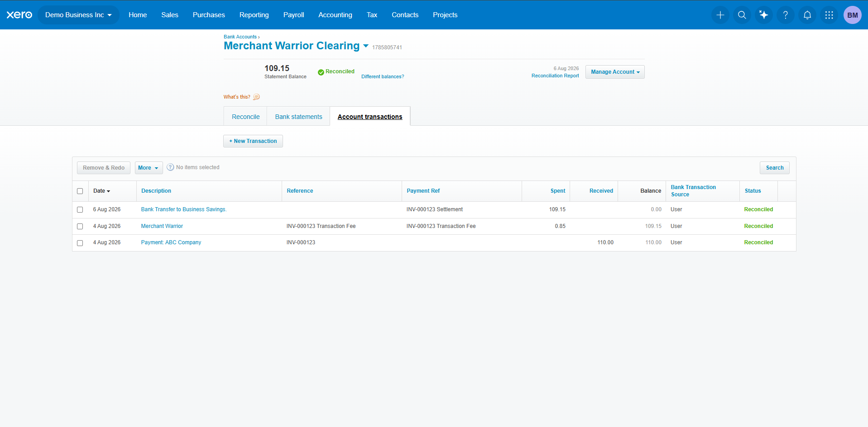Follow the Bank Accounts breadcrumb link
The image size is (868, 427).
(240, 37)
